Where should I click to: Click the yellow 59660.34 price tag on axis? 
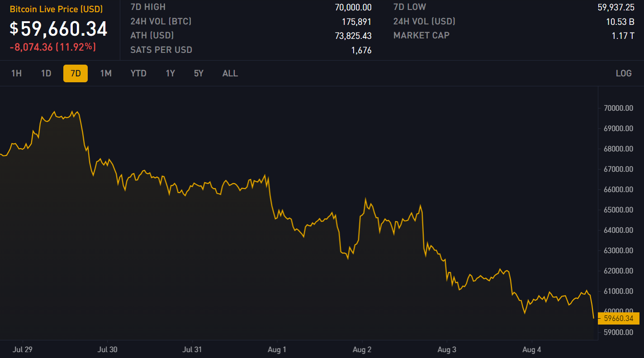[618, 318]
